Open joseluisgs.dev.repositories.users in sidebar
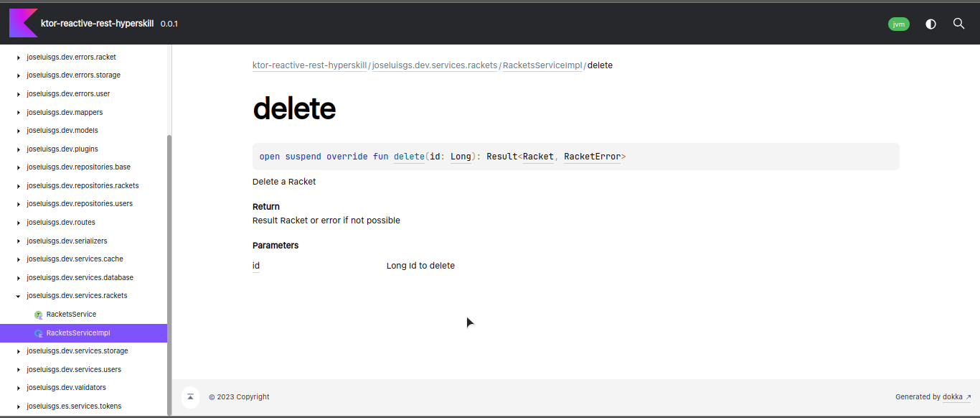Screen dimensions: 980x418 (80, 204)
